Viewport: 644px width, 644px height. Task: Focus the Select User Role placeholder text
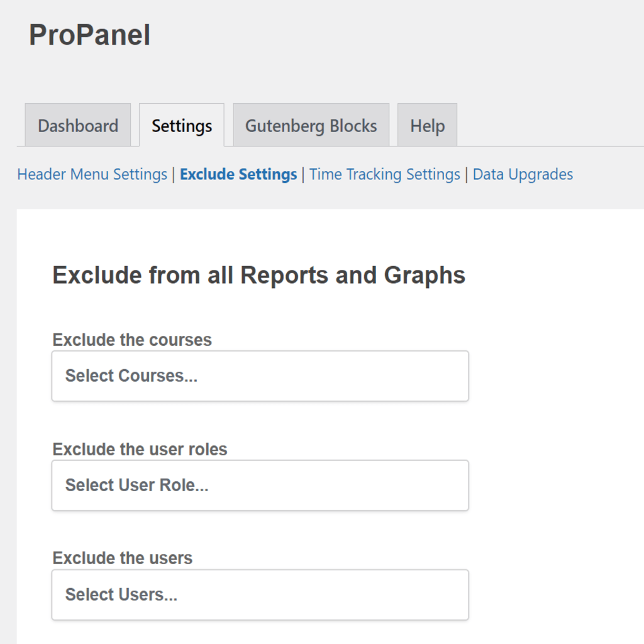[136, 485]
